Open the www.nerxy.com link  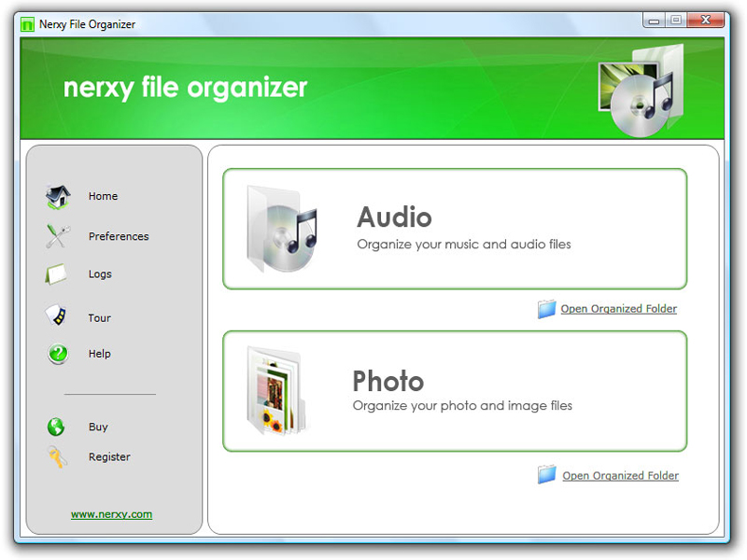coord(111,514)
